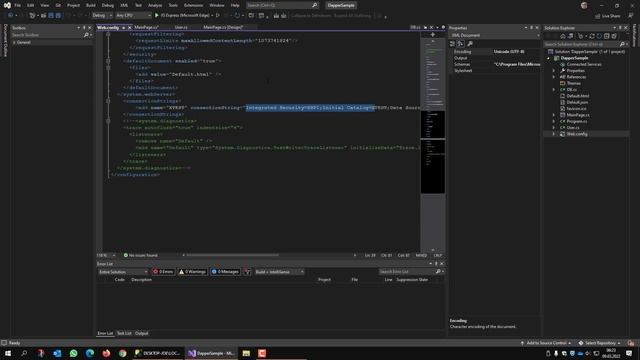Click the pin icon in Toolbox header

[x=84, y=28]
